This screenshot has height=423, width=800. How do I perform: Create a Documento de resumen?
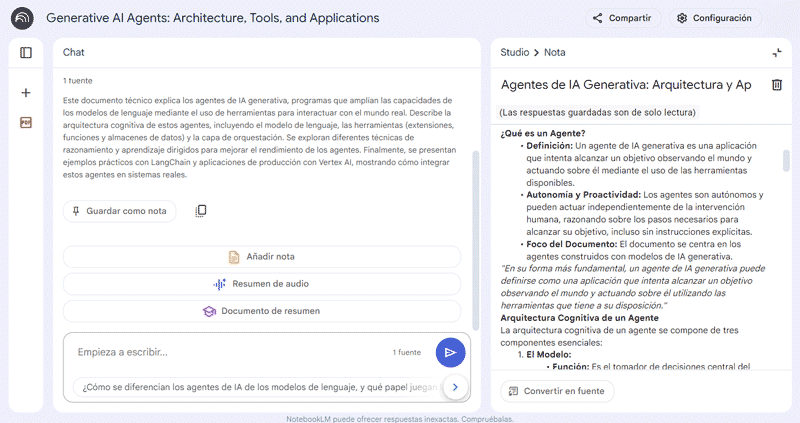click(262, 311)
